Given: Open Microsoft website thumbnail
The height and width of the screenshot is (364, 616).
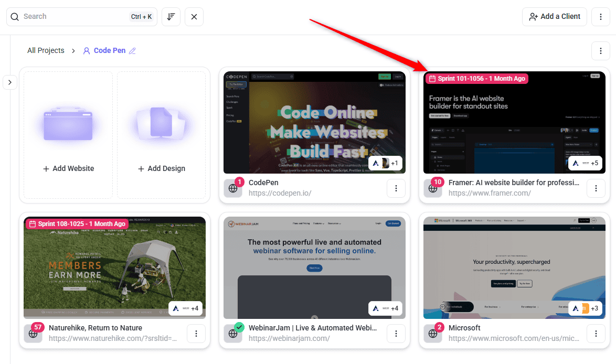Looking at the screenshot, I should click(x=514, y=268).
